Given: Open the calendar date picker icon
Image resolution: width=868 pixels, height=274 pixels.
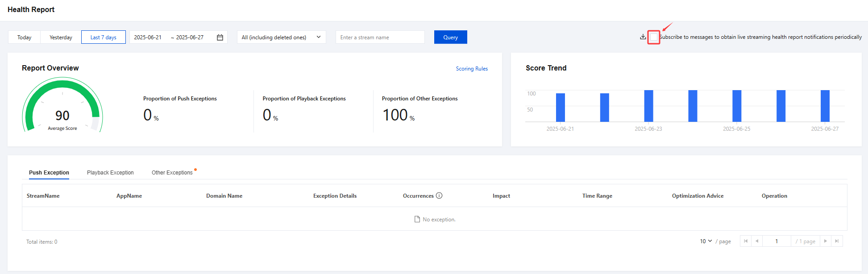Looking at the screenshot, I should click(x=220, y=37).
